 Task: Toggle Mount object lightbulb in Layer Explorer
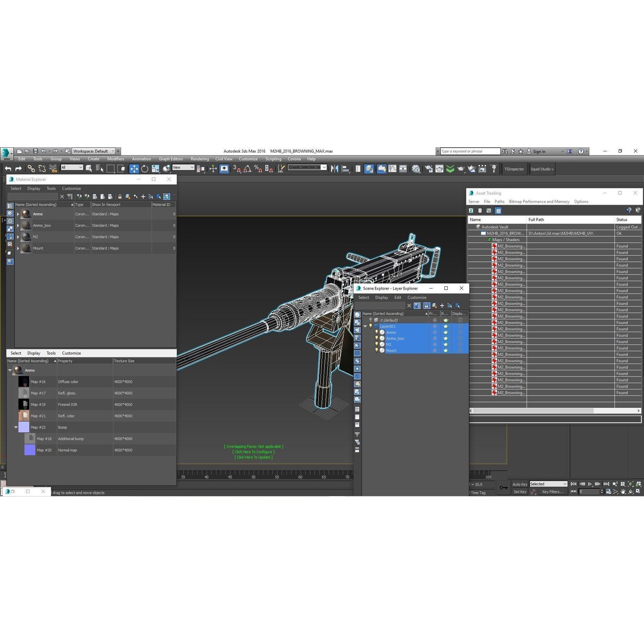point(377,351)
